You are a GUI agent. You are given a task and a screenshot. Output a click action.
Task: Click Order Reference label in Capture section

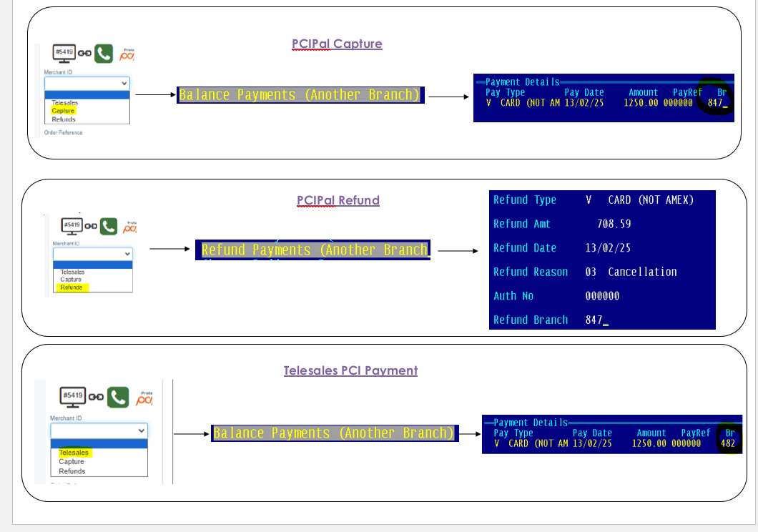(x=64, y=132)
